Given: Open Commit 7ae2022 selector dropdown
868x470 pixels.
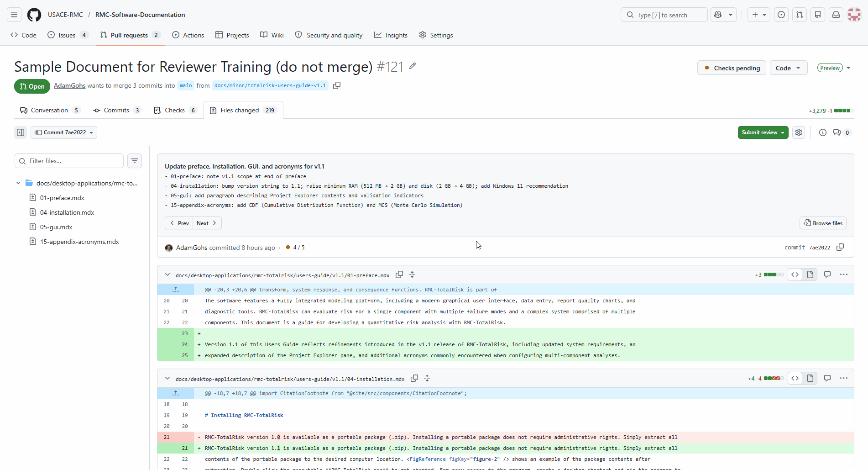Looking at the screenshot, I should pyautogui.click(x=64, y=132).
